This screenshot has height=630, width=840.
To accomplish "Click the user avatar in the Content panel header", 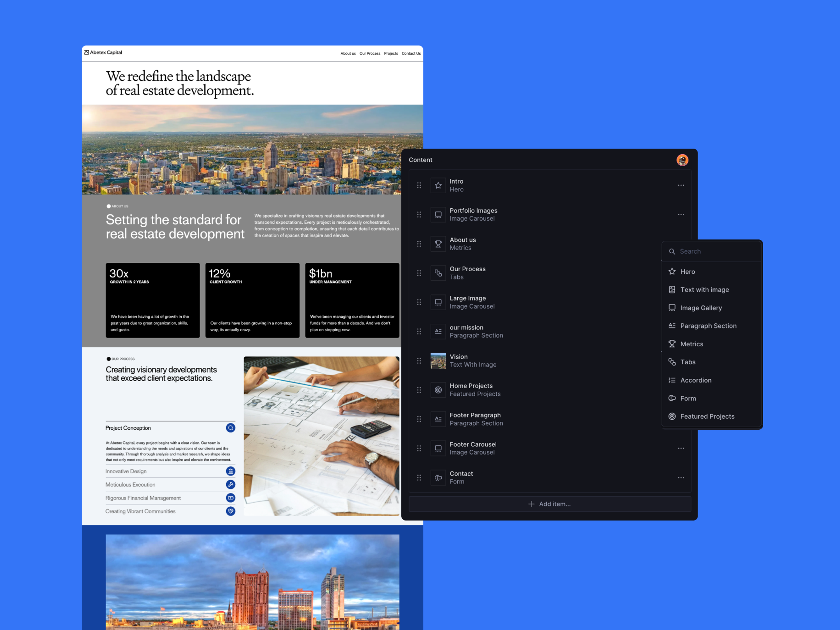I will coord(682,160).
